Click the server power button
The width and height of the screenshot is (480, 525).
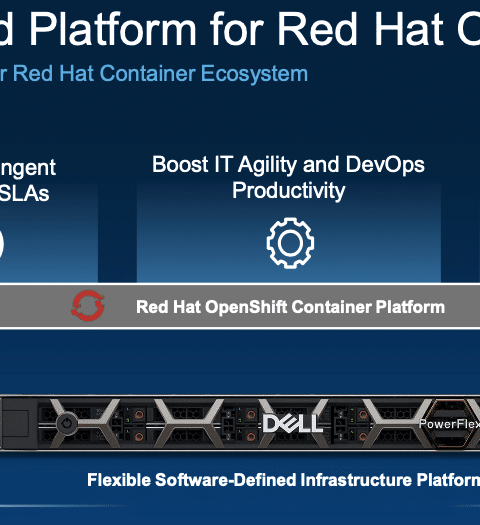point(67,424)
